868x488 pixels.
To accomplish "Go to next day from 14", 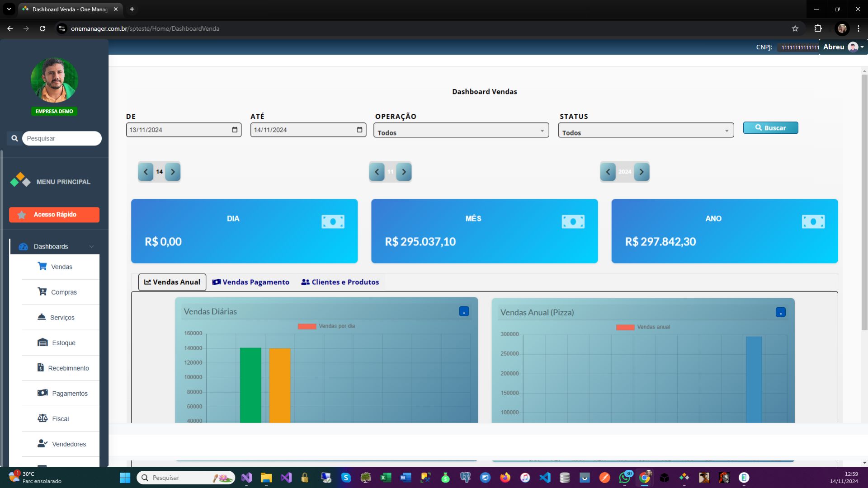I will click(173, 172).
